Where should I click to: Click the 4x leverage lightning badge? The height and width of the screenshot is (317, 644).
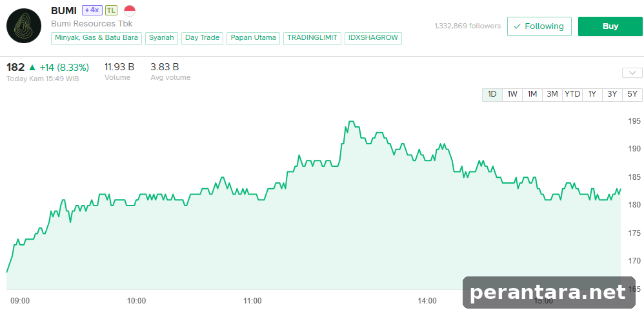coord(92,10)
